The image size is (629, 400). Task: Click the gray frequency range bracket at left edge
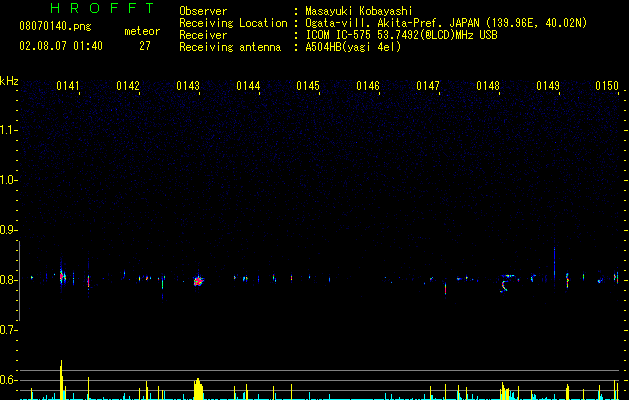click(20, 281)
